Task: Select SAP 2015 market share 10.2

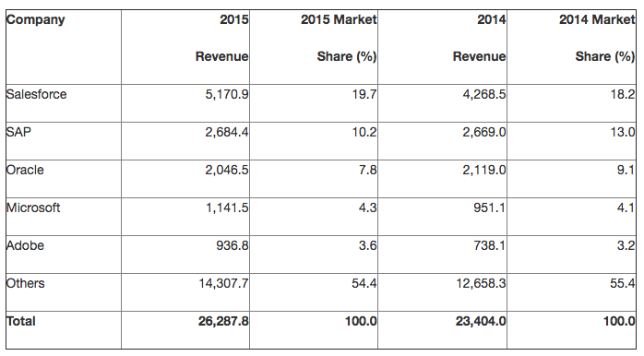Action: 364,132
